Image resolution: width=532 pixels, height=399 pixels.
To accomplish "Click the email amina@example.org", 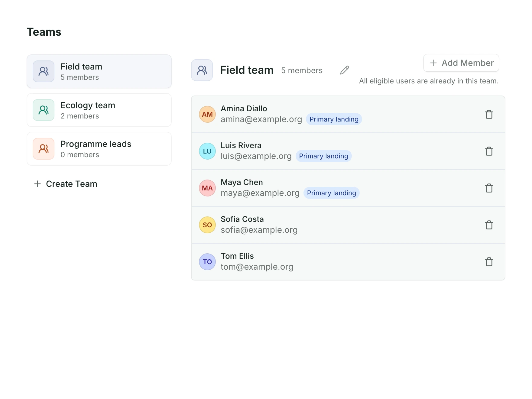I will click(261, 119).
